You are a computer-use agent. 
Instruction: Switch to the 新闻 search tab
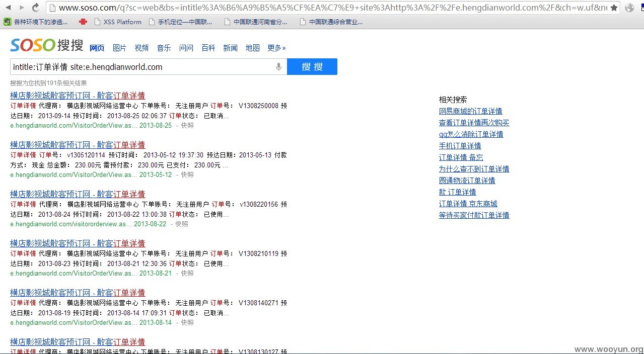point(230,48)
